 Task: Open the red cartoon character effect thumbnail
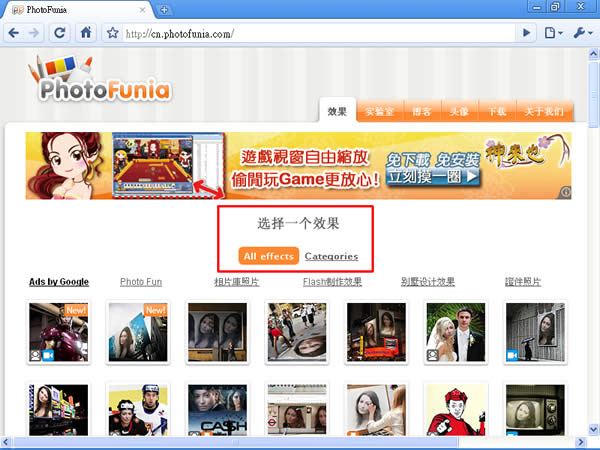pos(456,409)
